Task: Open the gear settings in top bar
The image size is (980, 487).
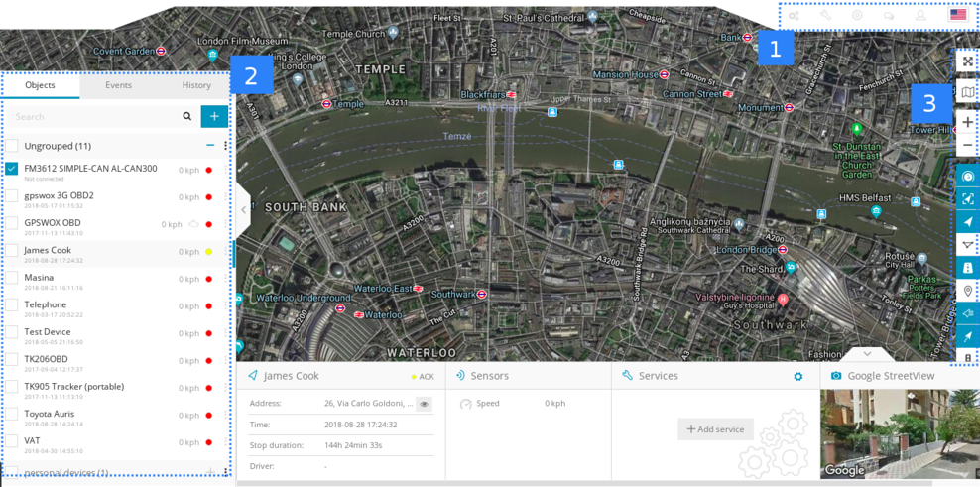Action: (857, 16)
